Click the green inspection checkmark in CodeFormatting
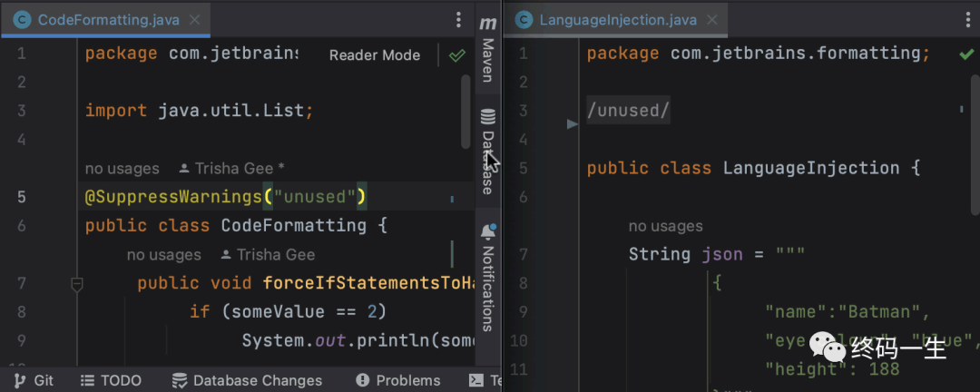The width and height of the screenshot is (980, 392). click(457, 55)
